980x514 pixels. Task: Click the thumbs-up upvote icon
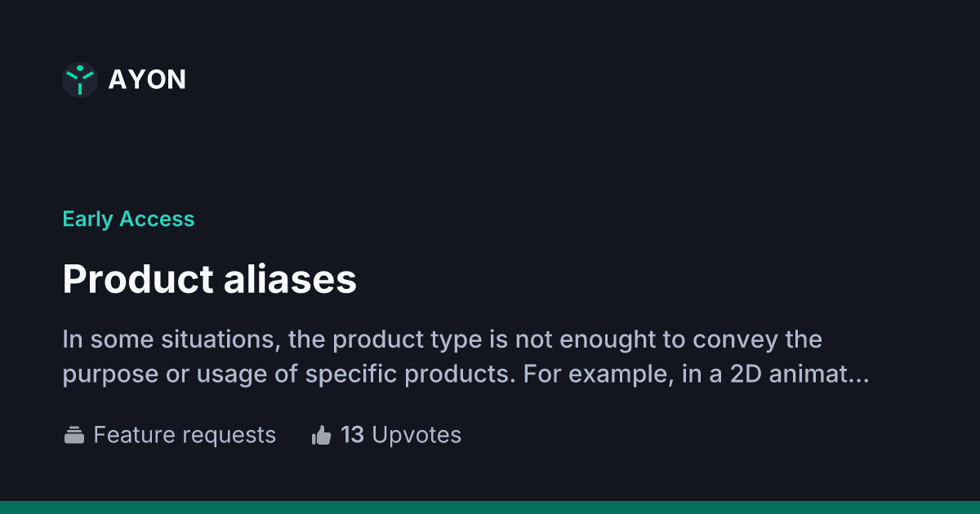(x=321, y=436)
